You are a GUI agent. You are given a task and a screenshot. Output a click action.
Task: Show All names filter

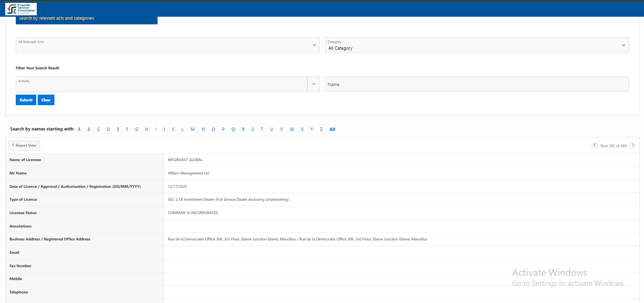point(332,130)
